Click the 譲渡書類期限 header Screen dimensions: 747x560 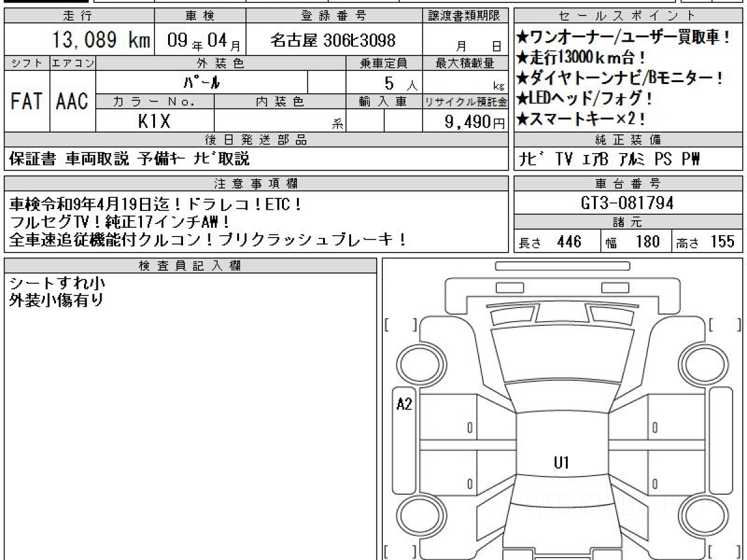point(464,16)
